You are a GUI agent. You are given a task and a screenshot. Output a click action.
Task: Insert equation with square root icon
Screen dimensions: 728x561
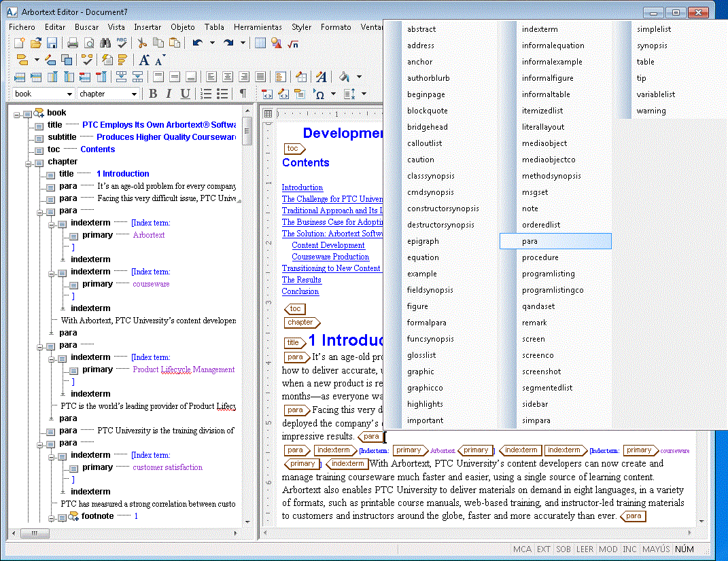[x=293, y=44]
